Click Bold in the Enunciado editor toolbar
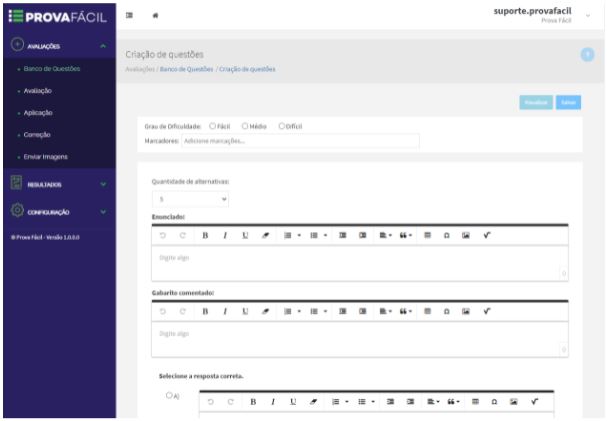The width and height of the screenshot is (607, 421). tap(205, 235)
